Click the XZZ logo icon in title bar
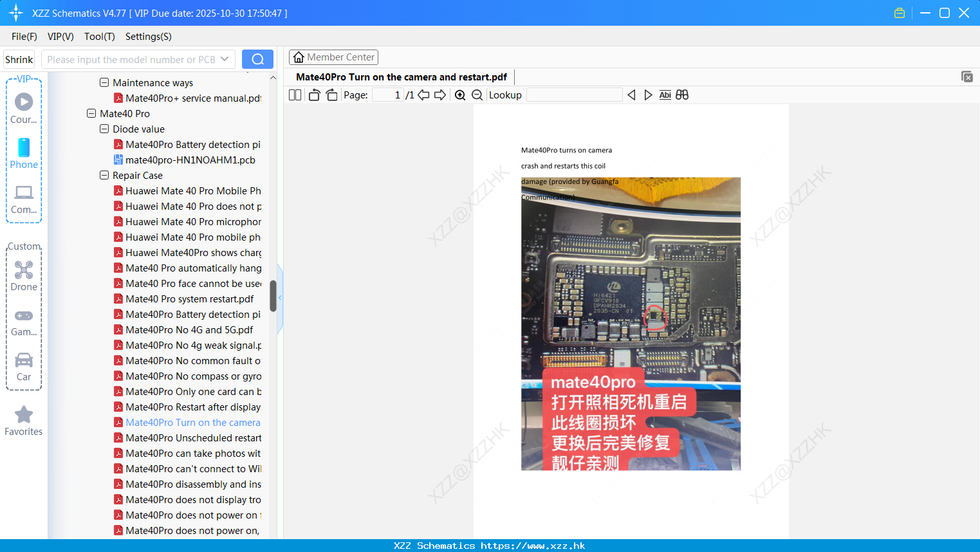The image size is (980, 552). pos(16,13)
